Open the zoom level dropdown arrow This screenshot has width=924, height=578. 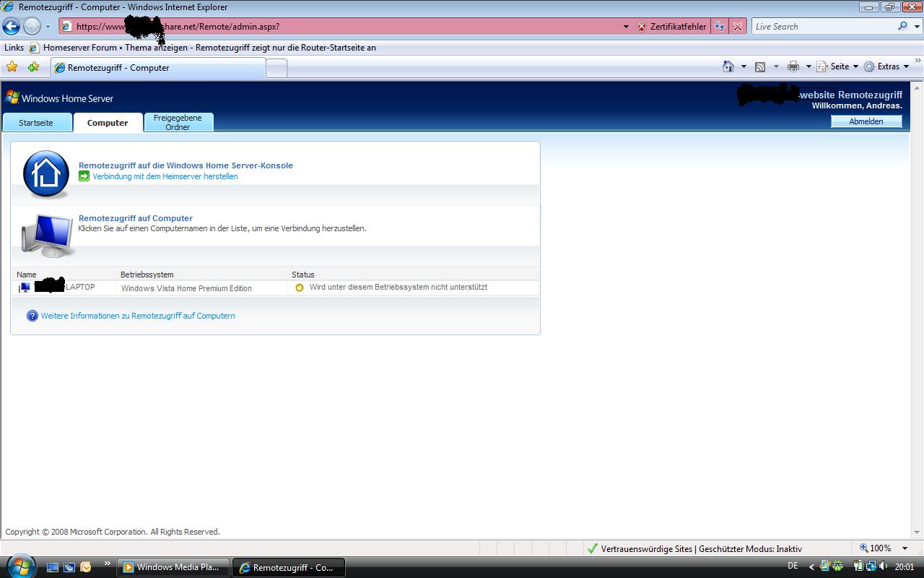pyautogui.click(x=905, y=548)
